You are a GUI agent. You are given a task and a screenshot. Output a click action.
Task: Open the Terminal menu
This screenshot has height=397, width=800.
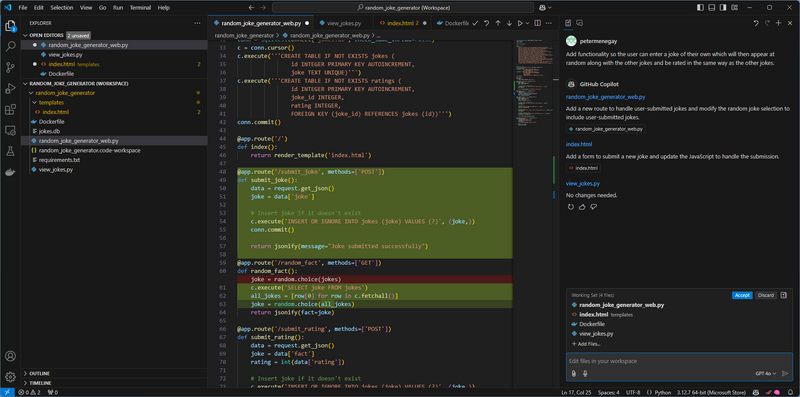point(140,8)
